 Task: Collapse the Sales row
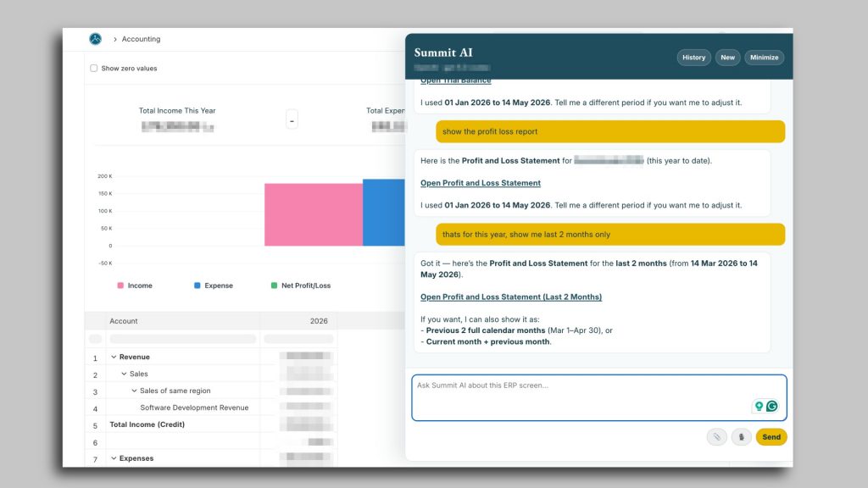pyautogui.click(x=124, y=374)
